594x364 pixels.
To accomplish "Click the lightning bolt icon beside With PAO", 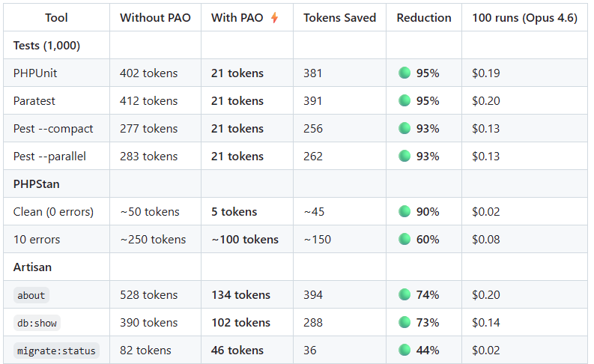I will point(274,18).
